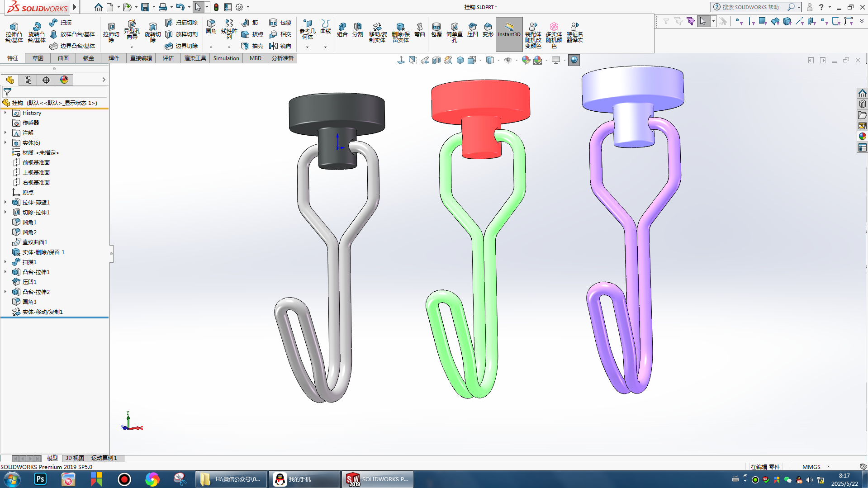Click the Move/Copy Bodies (移动/复制实体) tool
Screen dimensions: 868x488
tap(378, 33)
